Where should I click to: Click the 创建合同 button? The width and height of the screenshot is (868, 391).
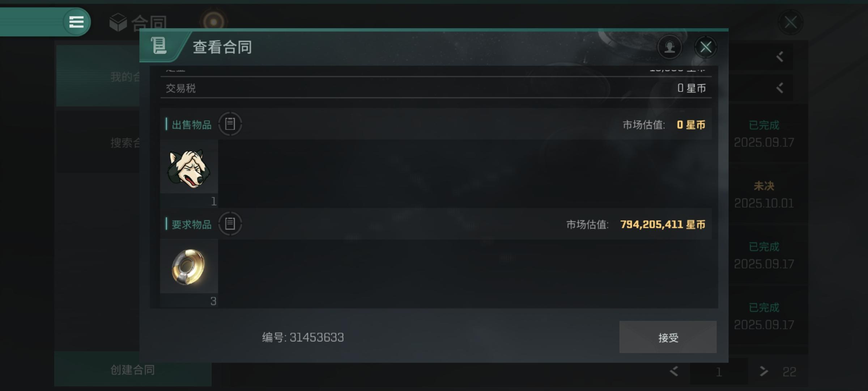(x=133, y=370)
